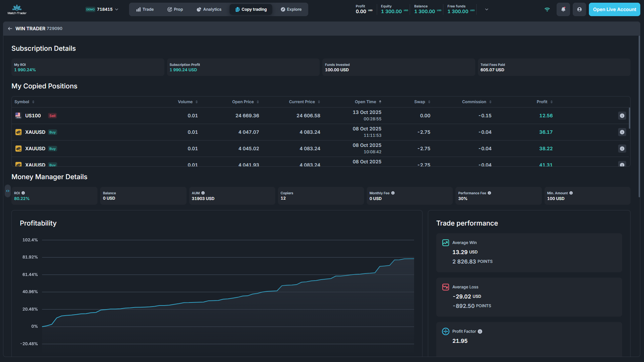
Task: Click the connection status wifi icon
Action: coord(547,9)
